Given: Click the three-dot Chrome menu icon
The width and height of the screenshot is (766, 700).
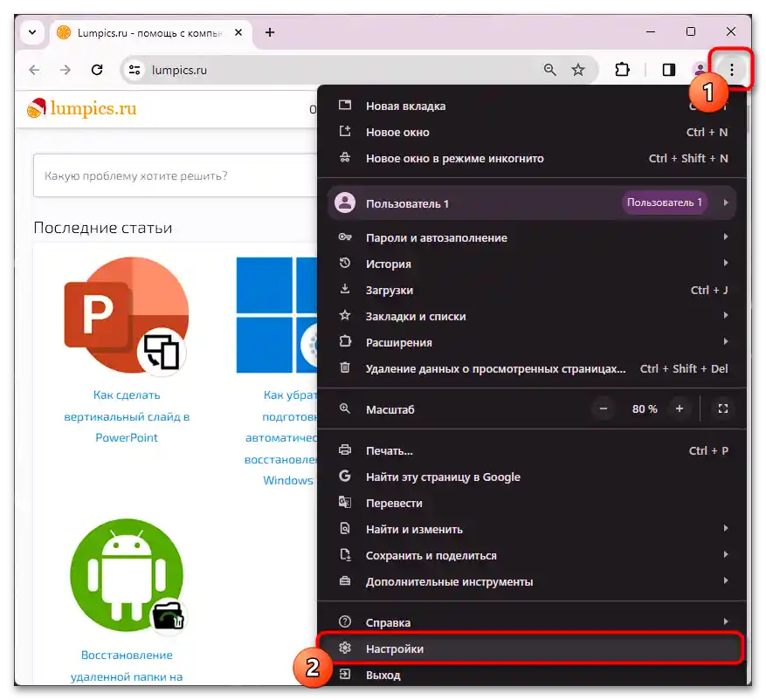Looking at the screenshot, I should pos(730,69).
